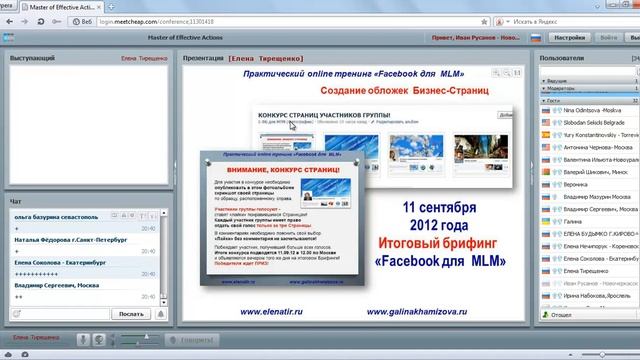Zoom out the presentation slide
Viewport: 640px width, 360px height.
pyautogui.click(x=507, y=73)
